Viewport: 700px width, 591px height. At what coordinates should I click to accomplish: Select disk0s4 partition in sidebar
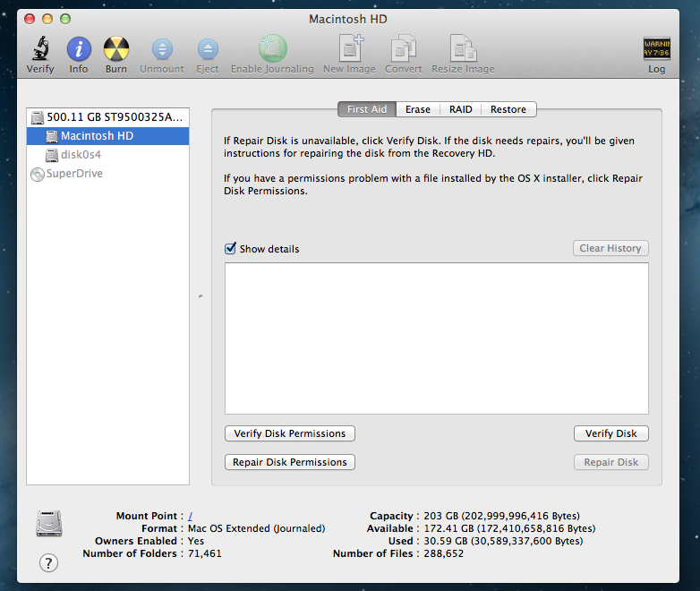[107, 155]
